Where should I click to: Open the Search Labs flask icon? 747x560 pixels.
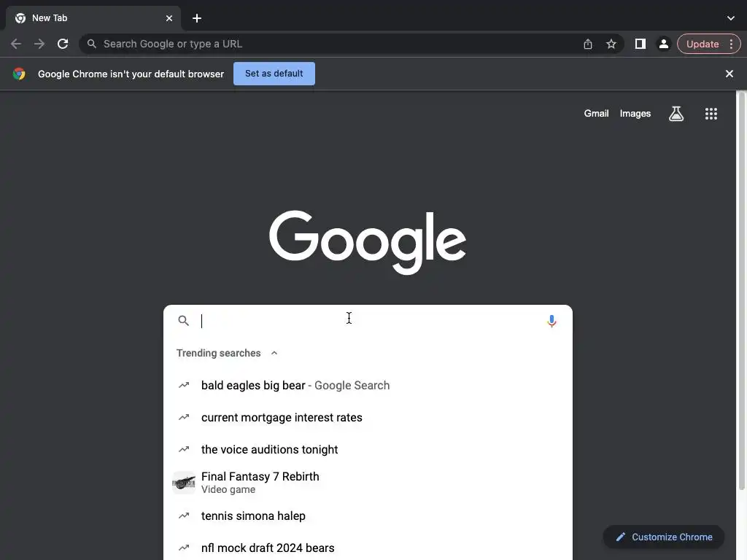click(x=676, y=113)
